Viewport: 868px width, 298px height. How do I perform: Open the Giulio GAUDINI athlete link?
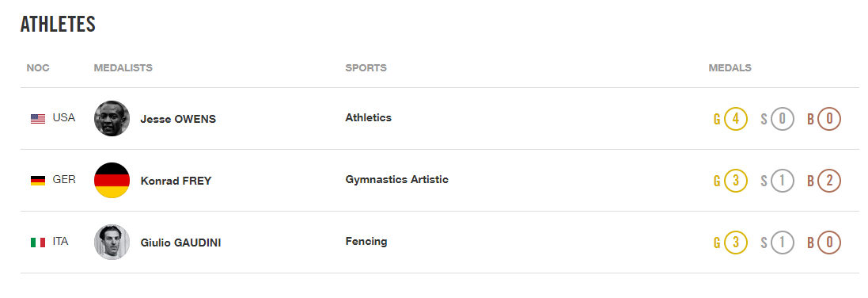pos(181,243)
